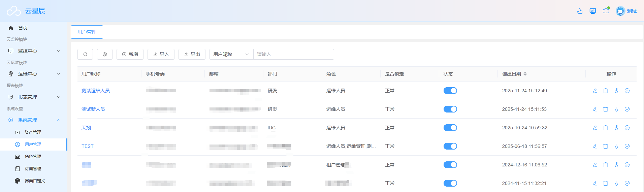Screen dimensions: 644x192
Task: Expand the 报表管理 sidebar menu
Action: 34,97
